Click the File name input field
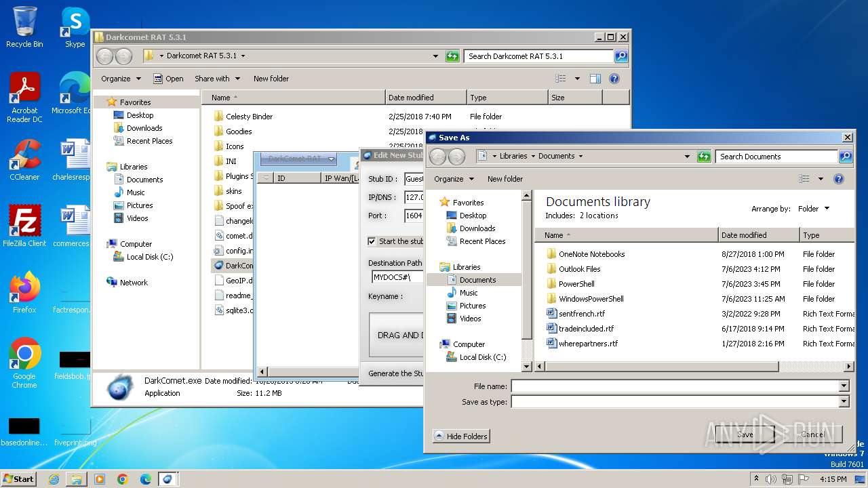 point(675,386)
